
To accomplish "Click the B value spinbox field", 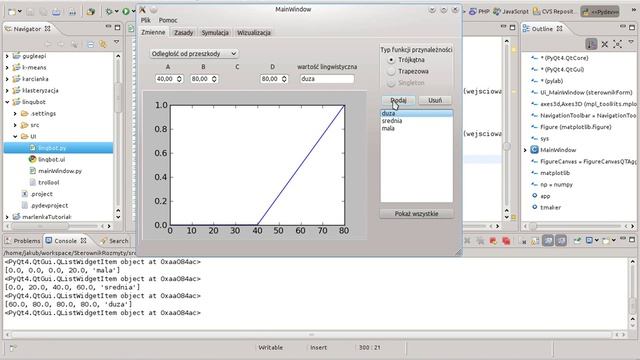I will [x=204, y=79].
